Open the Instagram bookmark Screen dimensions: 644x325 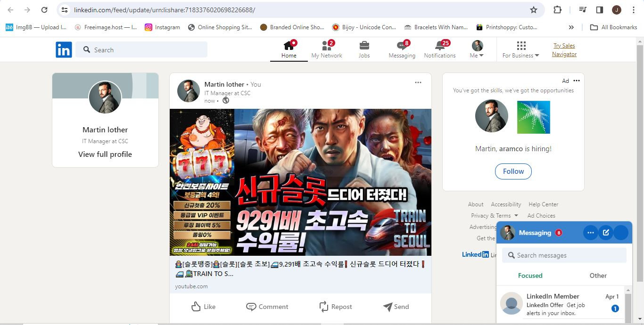click(162, 27)
